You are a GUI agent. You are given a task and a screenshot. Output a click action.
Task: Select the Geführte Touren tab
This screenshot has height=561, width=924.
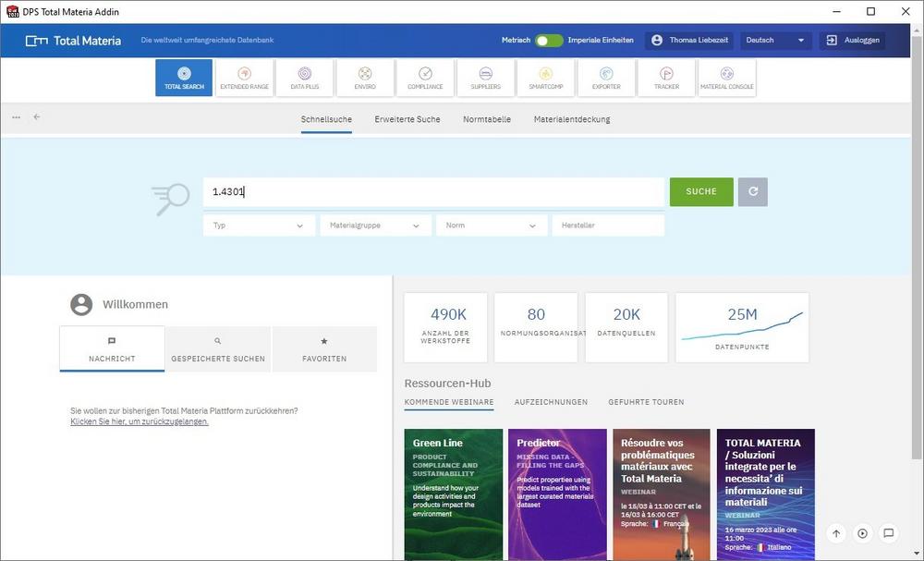point(646,402)
